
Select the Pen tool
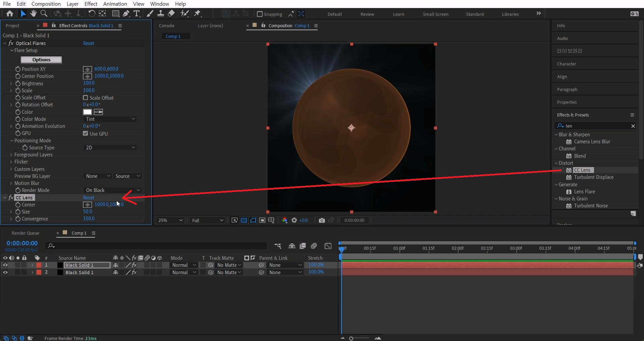(x=126, y=13)
